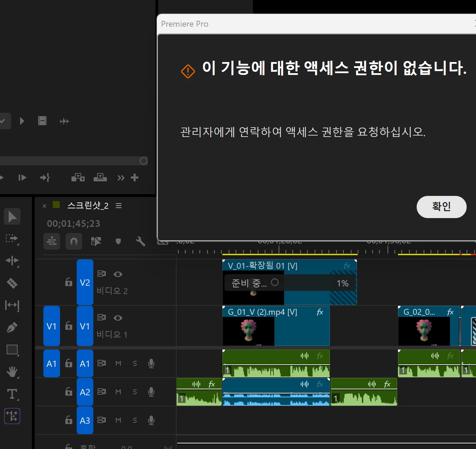The image size is (476, 449).
Task: Select the 스크린샷_2 sequence tab
Action: pos(88,206)
